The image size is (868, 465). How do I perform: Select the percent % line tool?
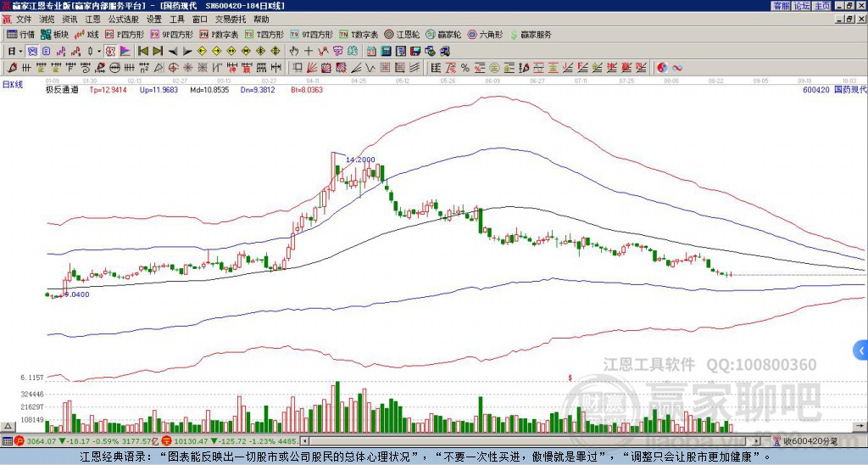[465, 68]
